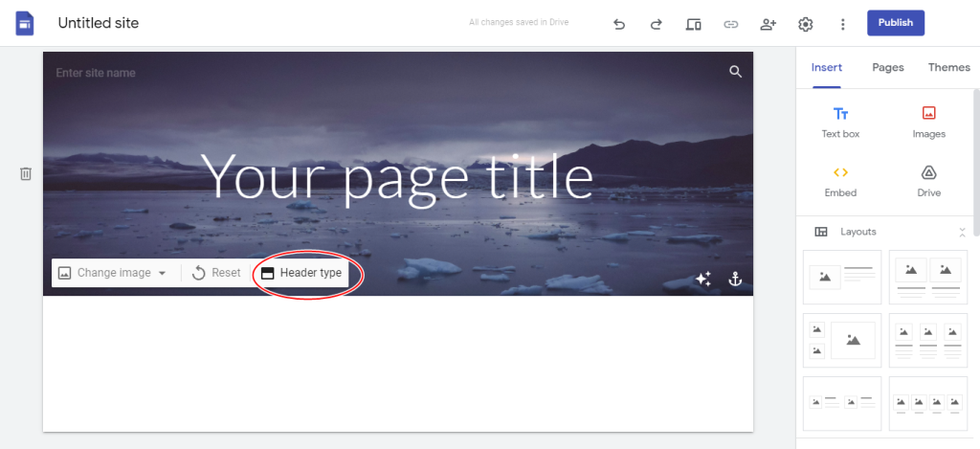Click the Untitled site name field

99,23
